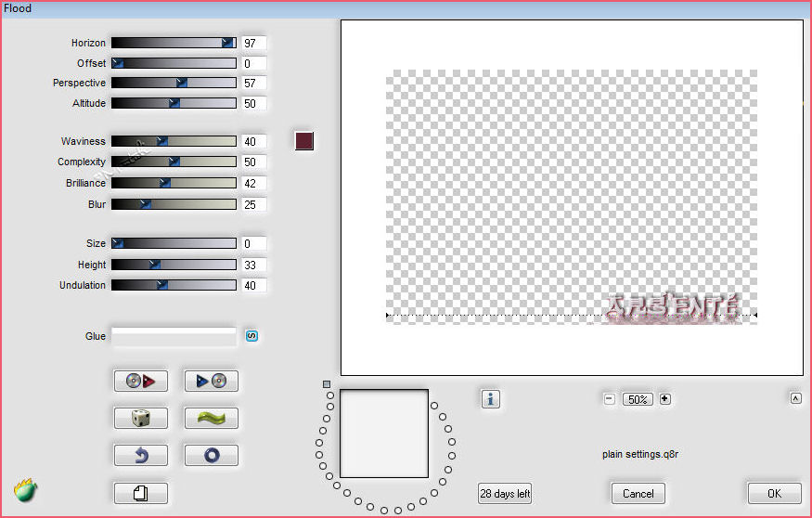Click the dice randomize button
812x518 pixels.
(x=141, y=418)
